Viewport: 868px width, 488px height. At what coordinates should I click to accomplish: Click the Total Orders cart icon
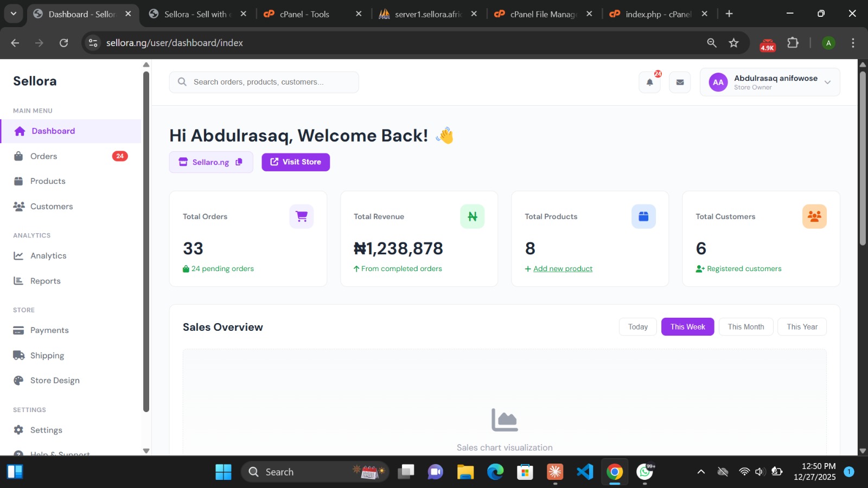point(302,216)
